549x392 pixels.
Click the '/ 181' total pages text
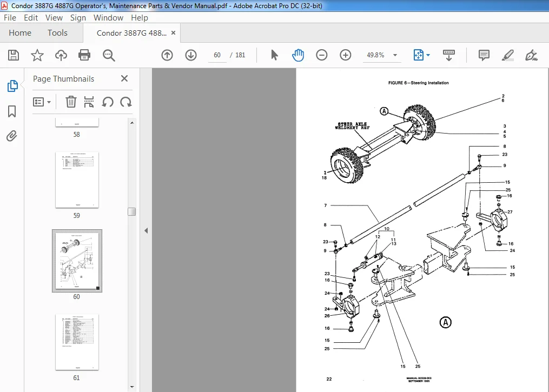(x=237, y=55)
